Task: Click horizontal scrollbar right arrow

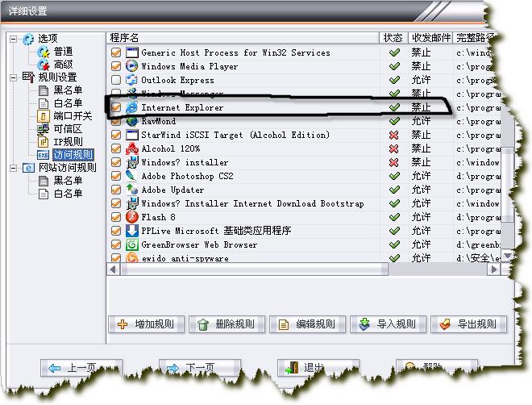Action: click(x=494, y=269)
